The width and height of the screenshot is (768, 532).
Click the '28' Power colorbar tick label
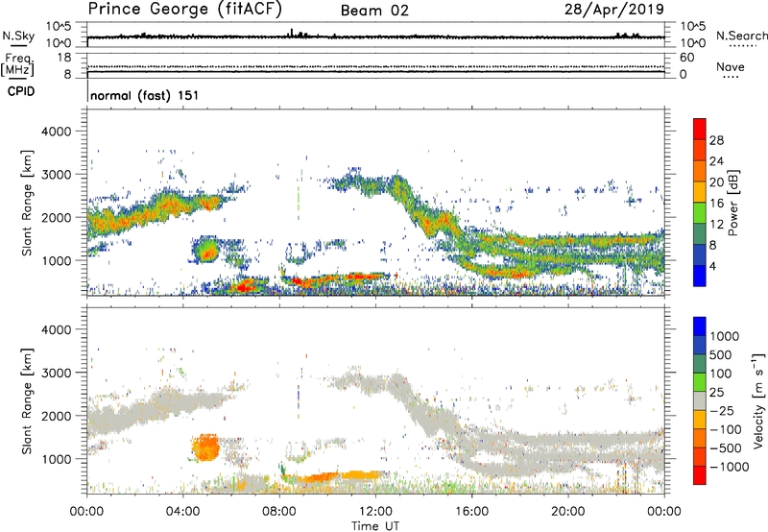point(716,140)
